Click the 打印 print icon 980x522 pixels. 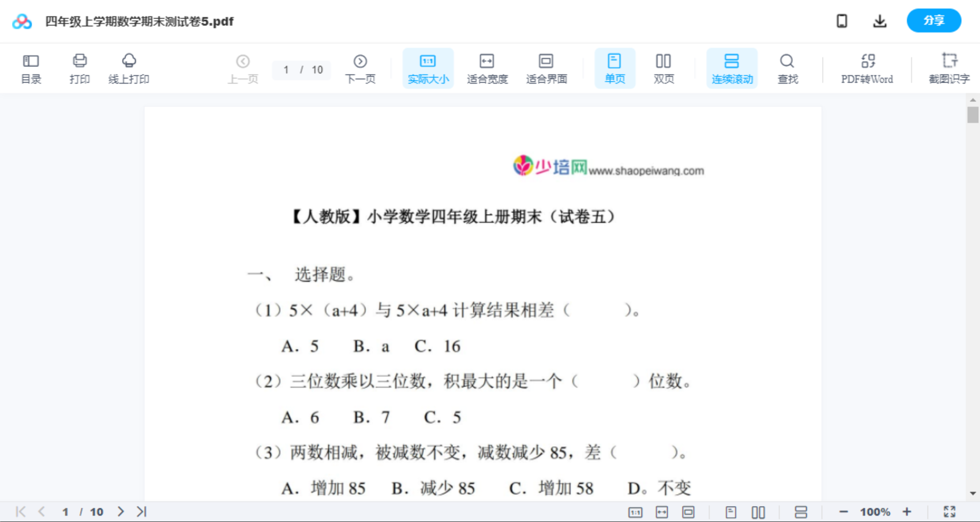point(80,68)
